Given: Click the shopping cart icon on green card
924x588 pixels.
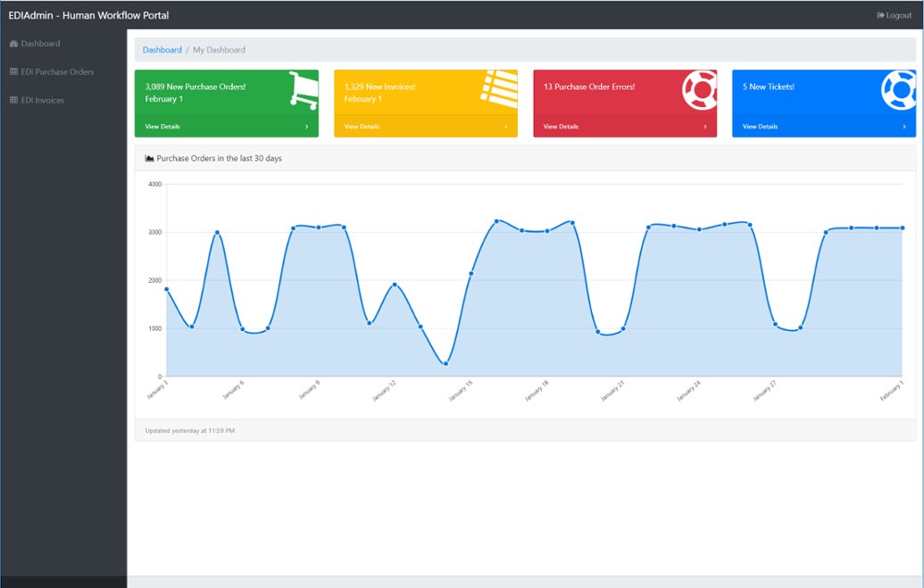Looking at the screenshot, I should click(304, 90).
